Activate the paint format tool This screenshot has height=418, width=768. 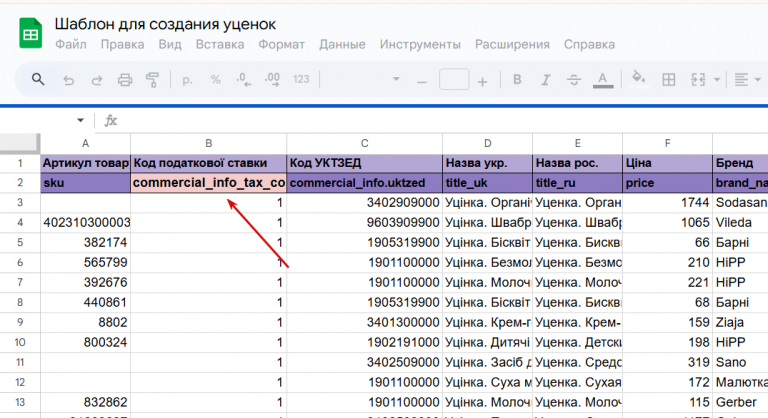(153, 79)
